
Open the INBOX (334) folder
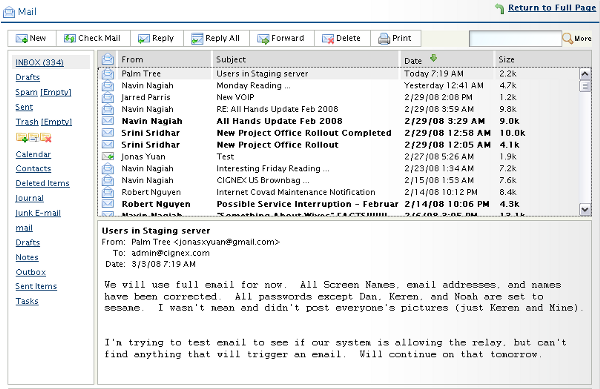tap(39, 62)
